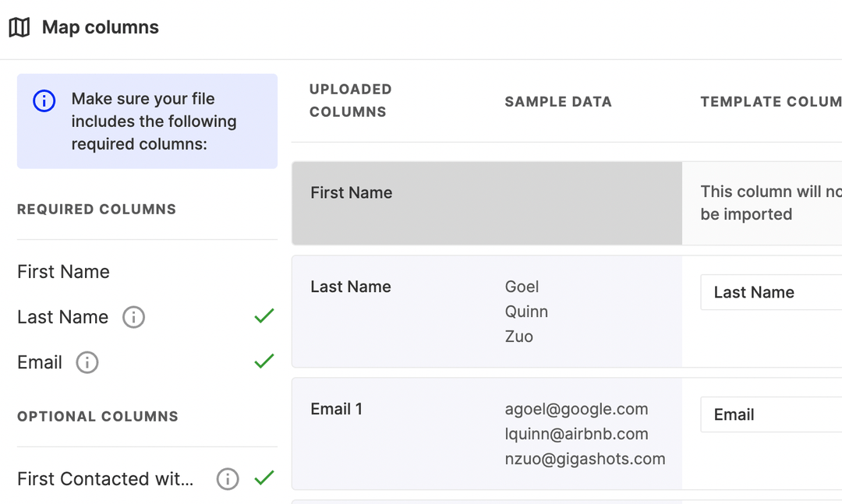842x504 pixels.
Task: Click the REQUIRED COLUMNS section header
Action: pyautogui.click(x=97, y=209)
